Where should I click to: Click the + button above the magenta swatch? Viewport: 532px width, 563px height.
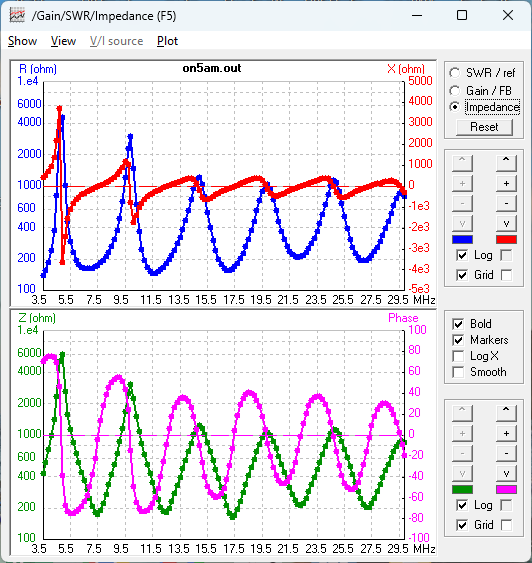coord(506,433)
